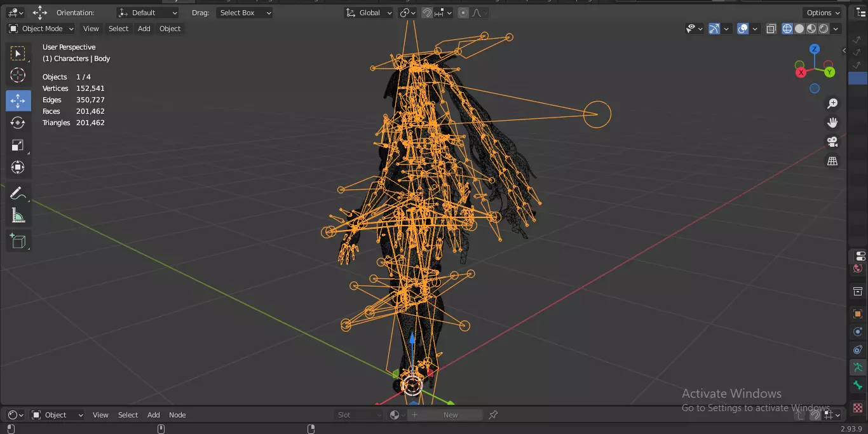This screenshot has height=434, width=868.
Task: Open the Physics properties tab icon
Action: tap(858, 332)
